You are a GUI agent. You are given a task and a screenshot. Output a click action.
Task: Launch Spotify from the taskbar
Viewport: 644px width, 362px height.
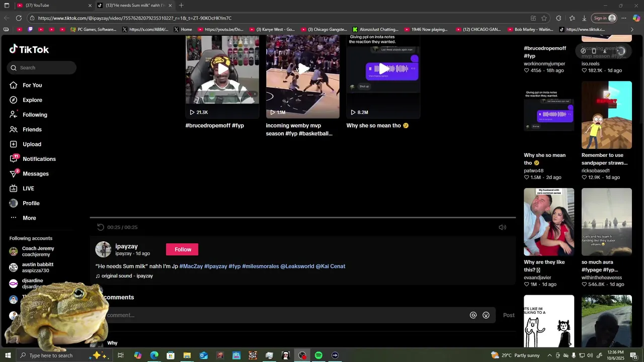[318, 355]
